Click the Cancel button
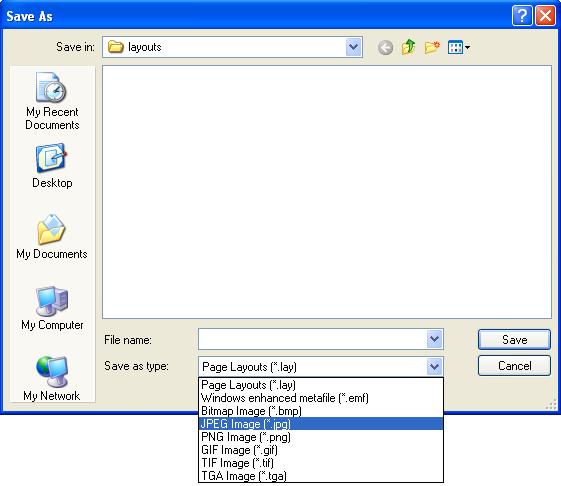Screen dimensions: 561x486 (514, 365)
